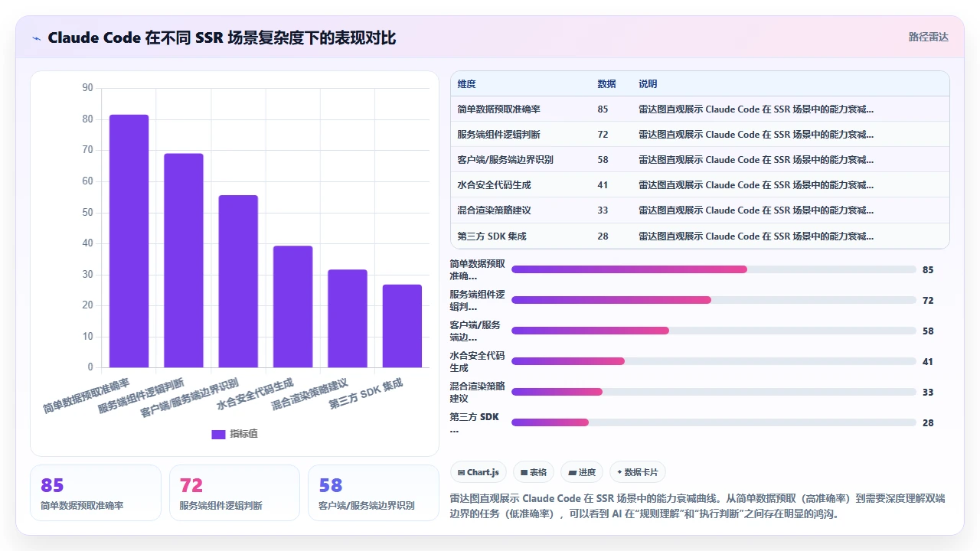This screenshot has width=980, height=551.
Task: Click the value 58 in the table
Action: pos(603,160)
